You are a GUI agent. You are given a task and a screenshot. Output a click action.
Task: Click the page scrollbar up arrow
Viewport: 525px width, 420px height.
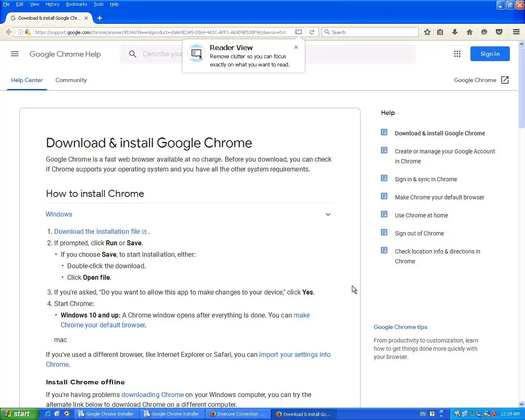click(522, 44)
